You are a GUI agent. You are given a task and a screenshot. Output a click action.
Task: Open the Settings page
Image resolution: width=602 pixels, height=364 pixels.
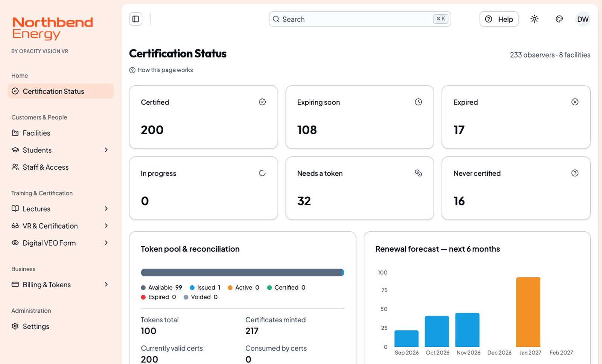click(61, 326)
